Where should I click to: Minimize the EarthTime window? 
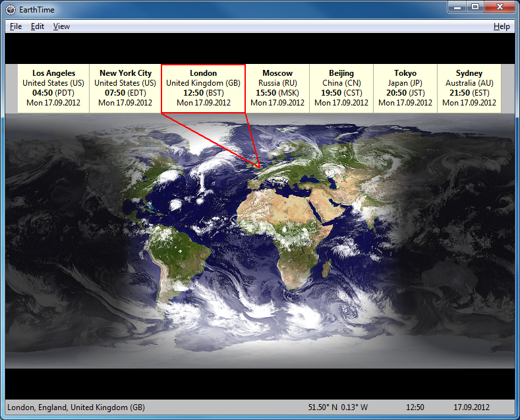[x=457, y=7]
